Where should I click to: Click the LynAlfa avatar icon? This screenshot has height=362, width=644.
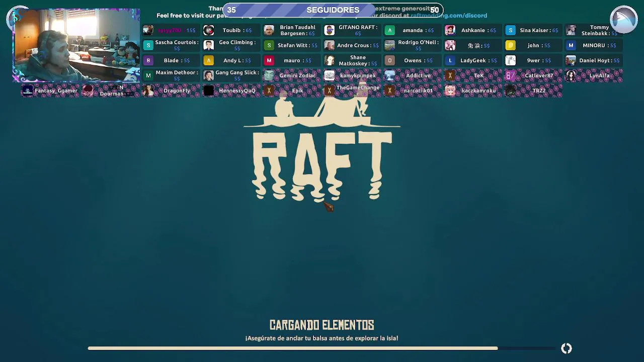pyautogui.click(x=571, y=75)
